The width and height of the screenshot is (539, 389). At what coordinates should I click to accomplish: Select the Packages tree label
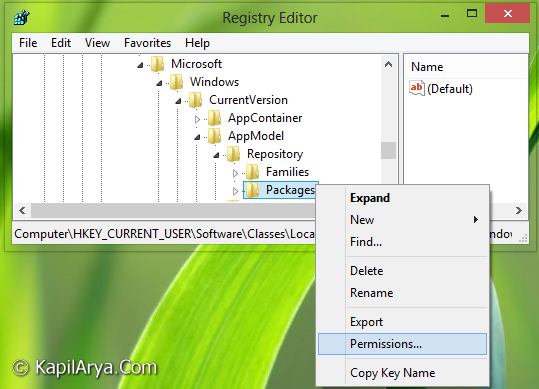coord(290,190)
